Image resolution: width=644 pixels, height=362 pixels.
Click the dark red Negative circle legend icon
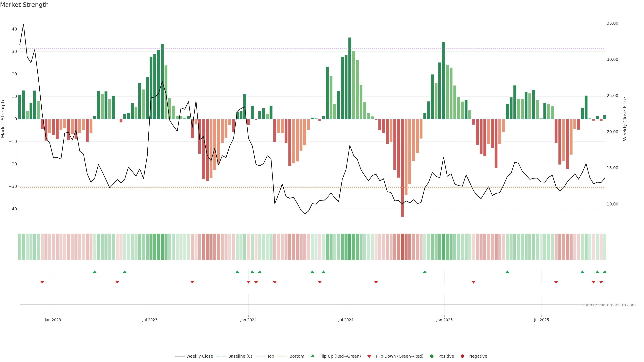[x=462, y=356]
